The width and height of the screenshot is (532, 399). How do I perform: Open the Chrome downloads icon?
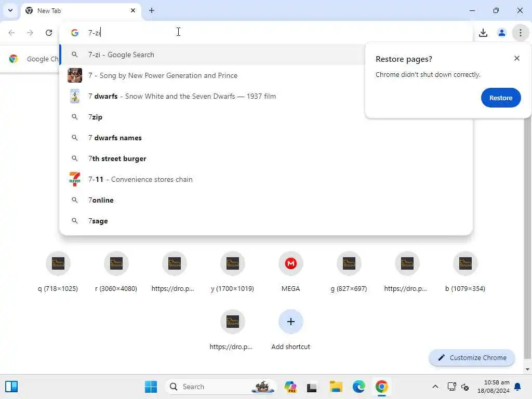click(483, 33)
